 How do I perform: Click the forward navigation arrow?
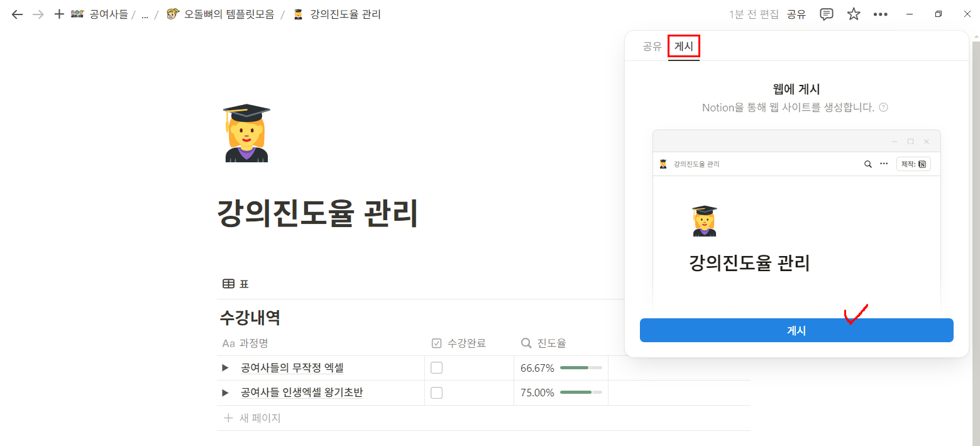38,14
